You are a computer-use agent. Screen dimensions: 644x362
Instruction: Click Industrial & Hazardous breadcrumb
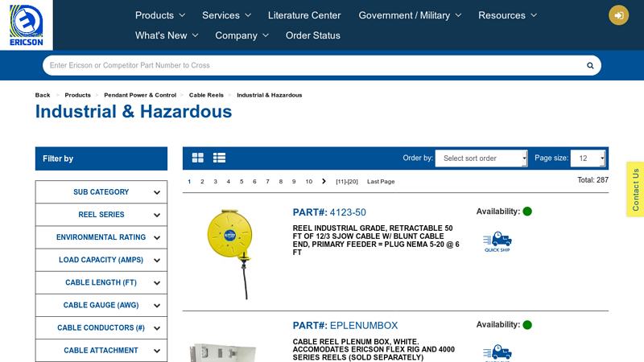point(270,95)
